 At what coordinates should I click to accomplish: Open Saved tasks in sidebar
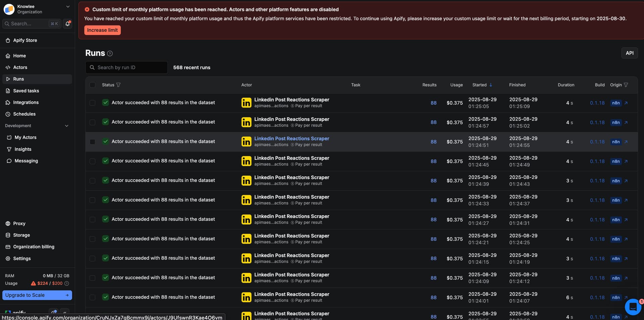click(37, 91)
